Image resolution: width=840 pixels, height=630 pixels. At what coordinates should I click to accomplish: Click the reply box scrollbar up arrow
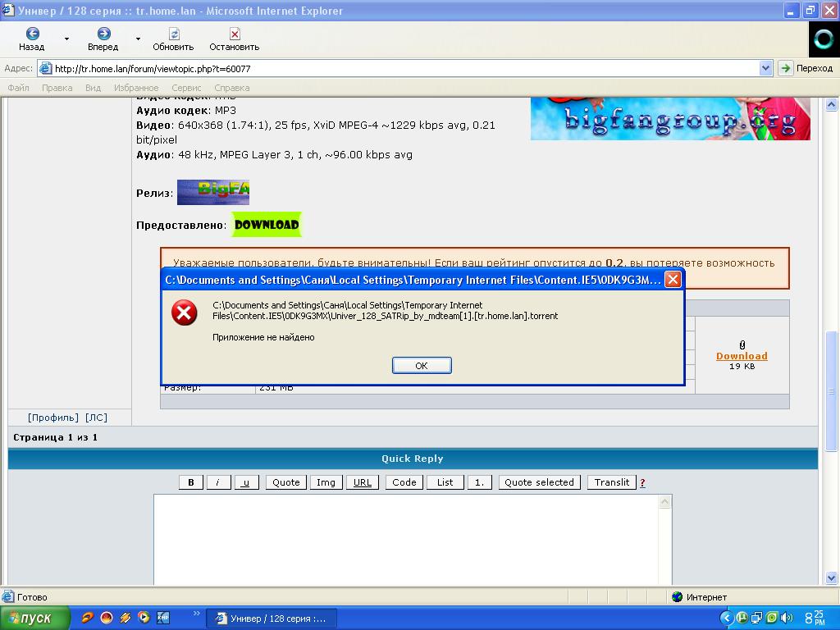[664, 501]
